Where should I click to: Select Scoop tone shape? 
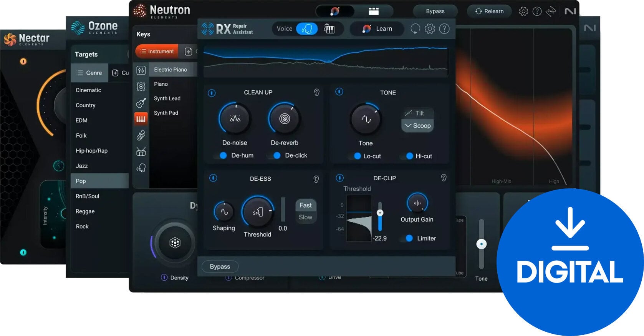417,126
